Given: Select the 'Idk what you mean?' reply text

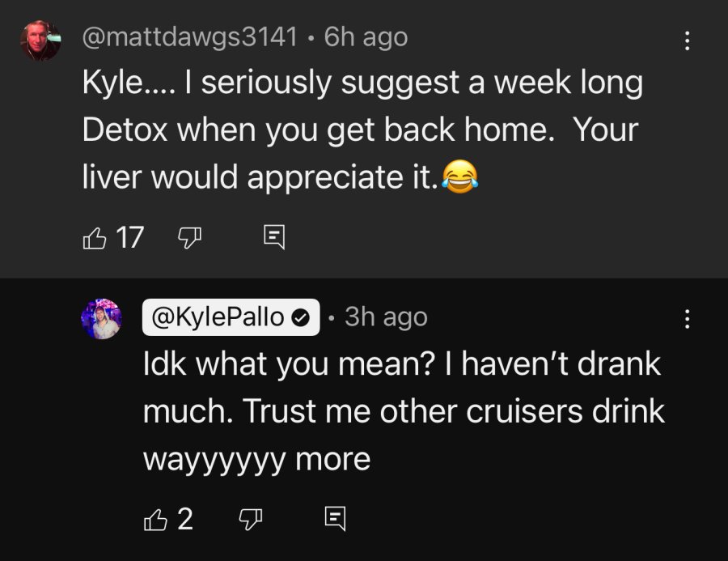Looking at the screenshot, I should pos(404,411).
